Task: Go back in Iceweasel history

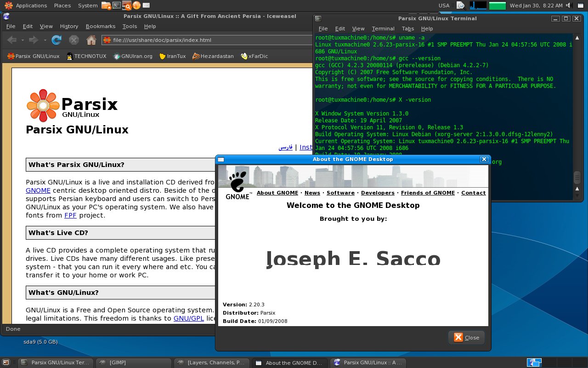Action: [x=12, y=40]
